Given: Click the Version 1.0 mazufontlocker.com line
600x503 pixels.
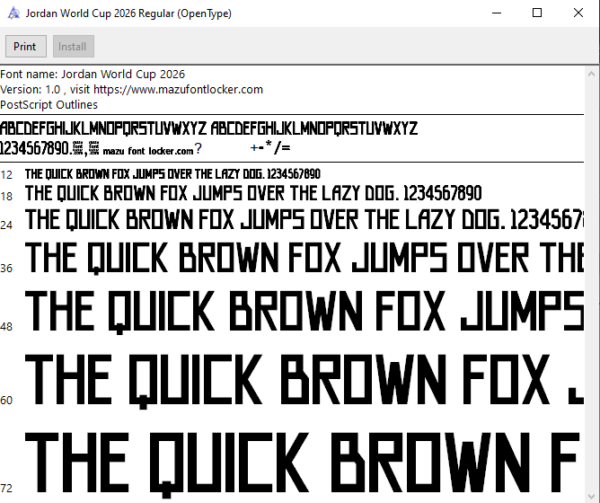Looking at the screenshot, I should click(132, 90).
